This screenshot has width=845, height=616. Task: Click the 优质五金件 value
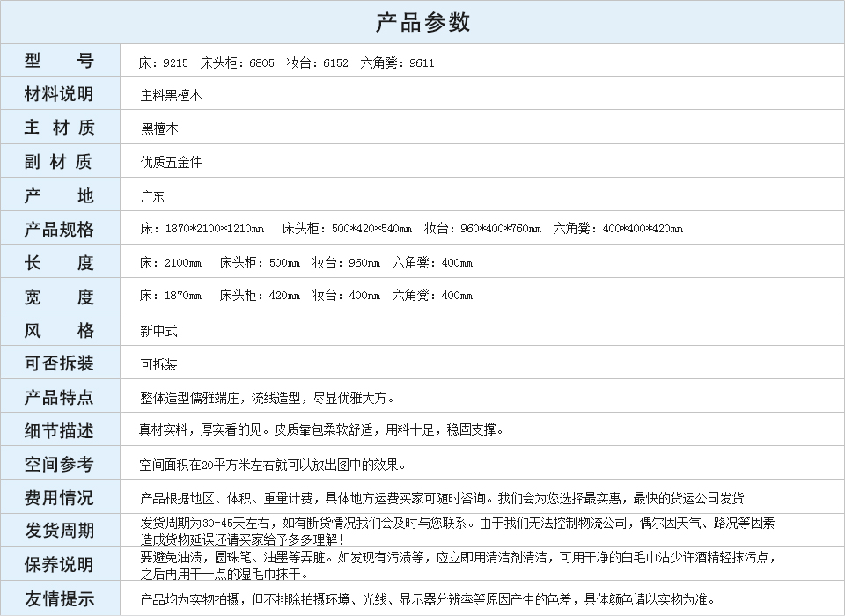171,162
